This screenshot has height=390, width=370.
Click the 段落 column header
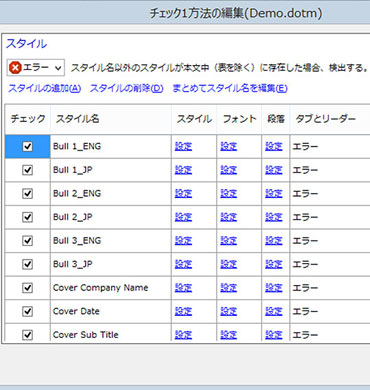pos(276,119)
